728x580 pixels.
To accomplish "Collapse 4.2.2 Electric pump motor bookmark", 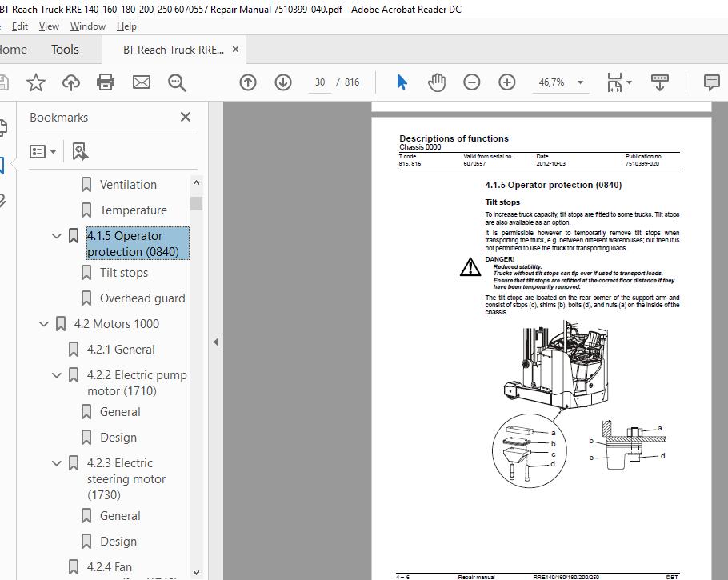I will [57, 374].
